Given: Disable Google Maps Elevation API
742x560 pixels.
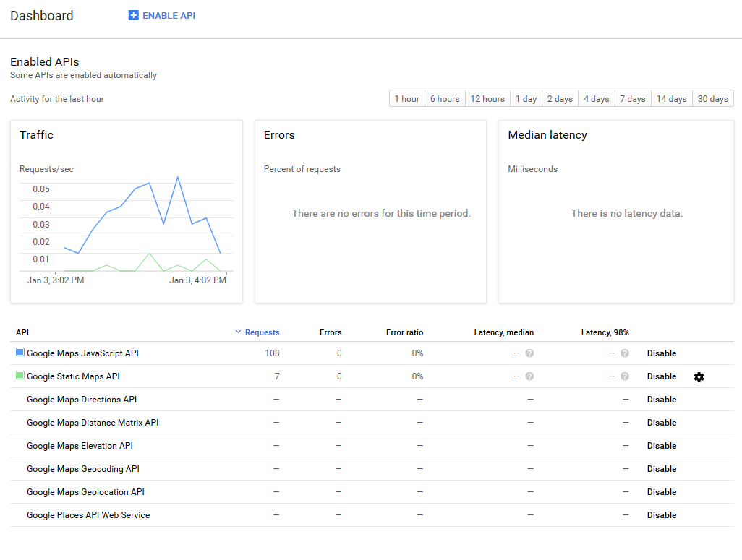Looking at the screenshot, I should (x=662, y=446).
